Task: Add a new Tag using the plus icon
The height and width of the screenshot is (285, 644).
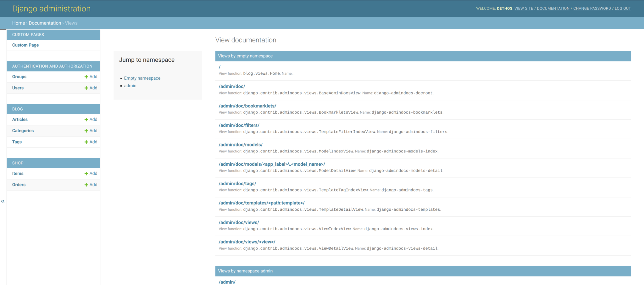Action: pos(91,142)
